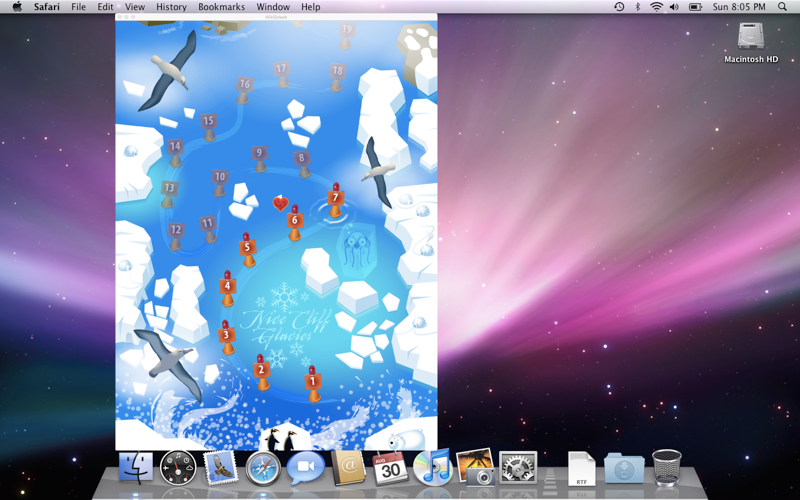Tap locked level 8 marker

[303, 163]
